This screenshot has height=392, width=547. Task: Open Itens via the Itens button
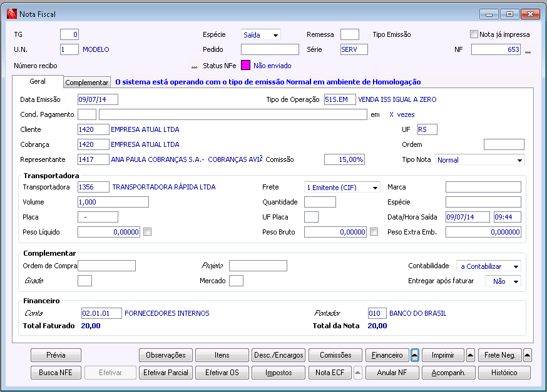pos(222,355)
